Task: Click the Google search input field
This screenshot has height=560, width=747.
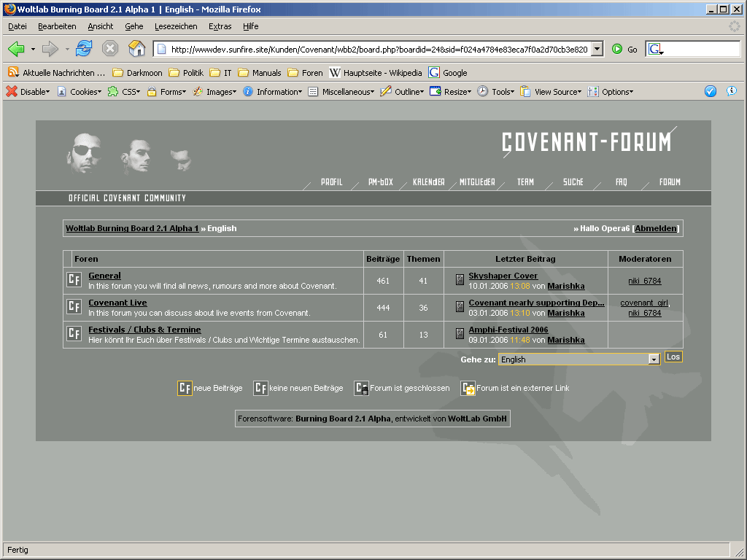Action: pyautogui.click(x=700, y=49)
